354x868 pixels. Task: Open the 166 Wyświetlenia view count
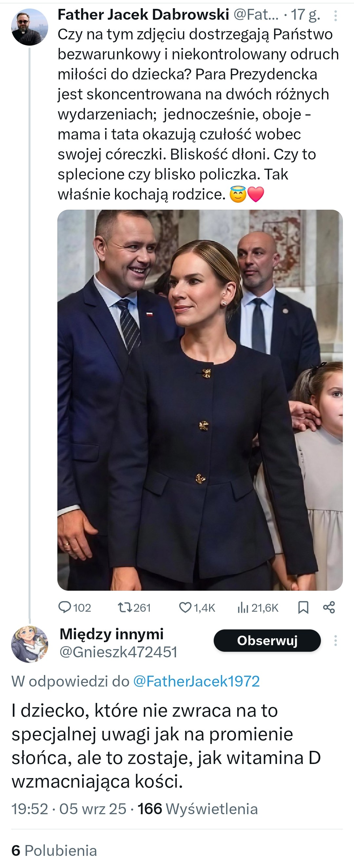(198, 809)
